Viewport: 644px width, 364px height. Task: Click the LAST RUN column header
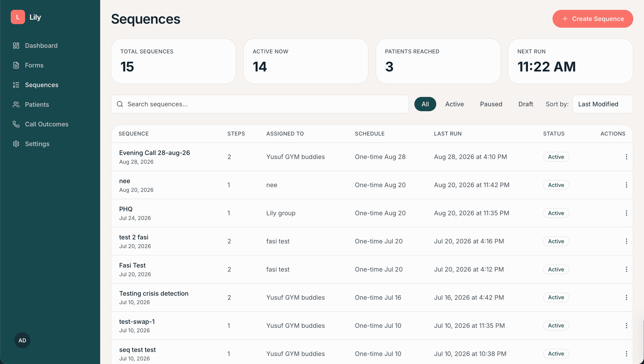pos(447,134)
